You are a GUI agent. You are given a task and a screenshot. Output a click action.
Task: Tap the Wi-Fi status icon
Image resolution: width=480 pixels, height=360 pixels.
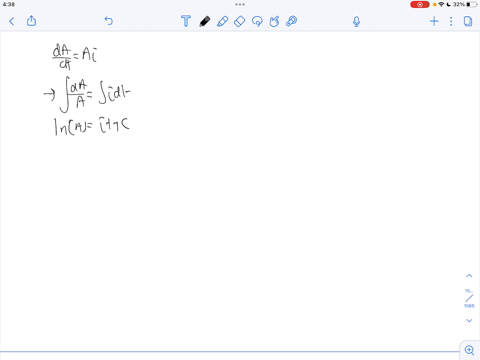click(x=441, y=4)
